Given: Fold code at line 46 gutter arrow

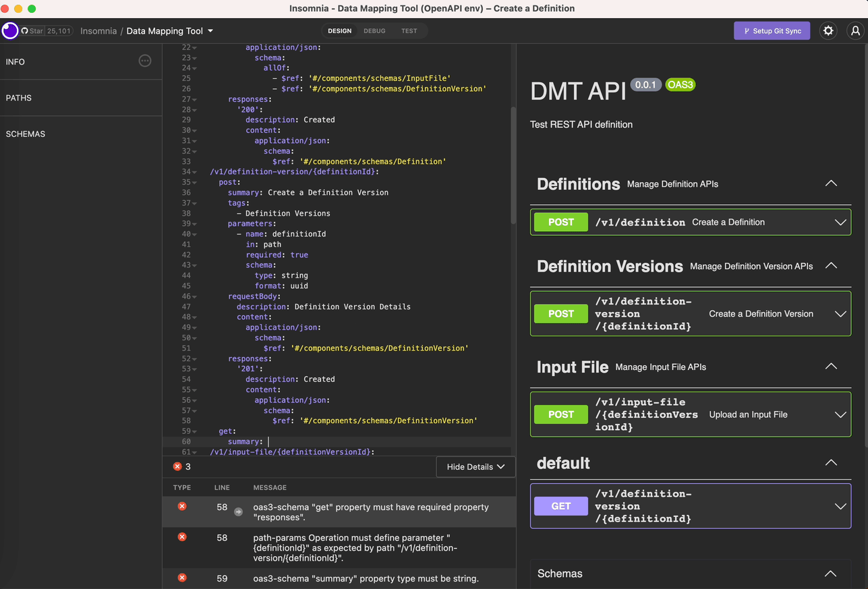Looking at the screenshot, I should 195,296.
